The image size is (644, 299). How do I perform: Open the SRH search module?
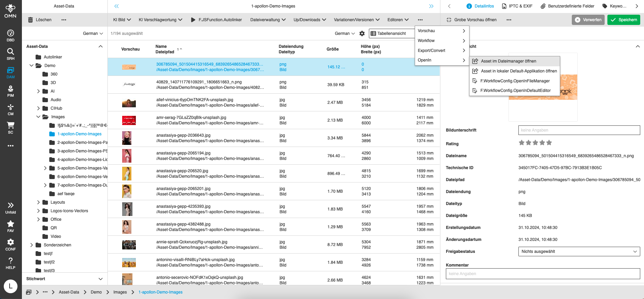[x=11, y=54]
